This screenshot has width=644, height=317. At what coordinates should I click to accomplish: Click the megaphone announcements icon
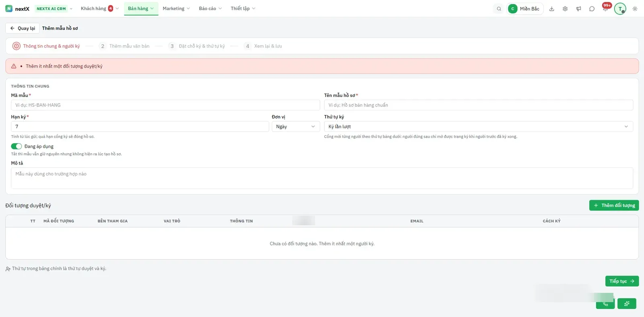point(578,8)
